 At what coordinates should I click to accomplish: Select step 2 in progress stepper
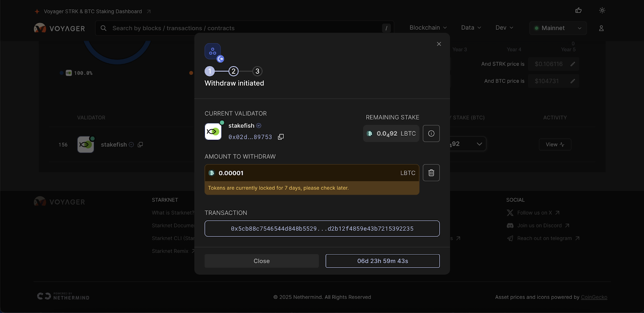(x=233, y=71)
